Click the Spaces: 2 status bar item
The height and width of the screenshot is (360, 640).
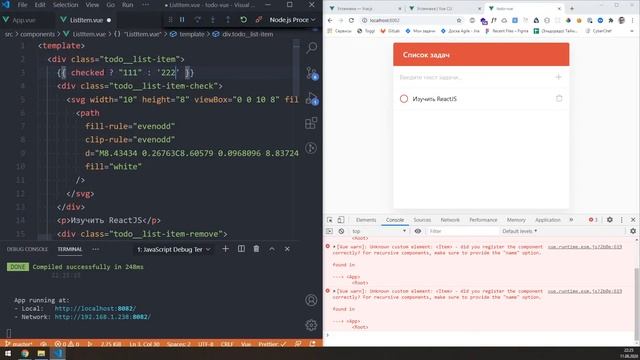179,344
